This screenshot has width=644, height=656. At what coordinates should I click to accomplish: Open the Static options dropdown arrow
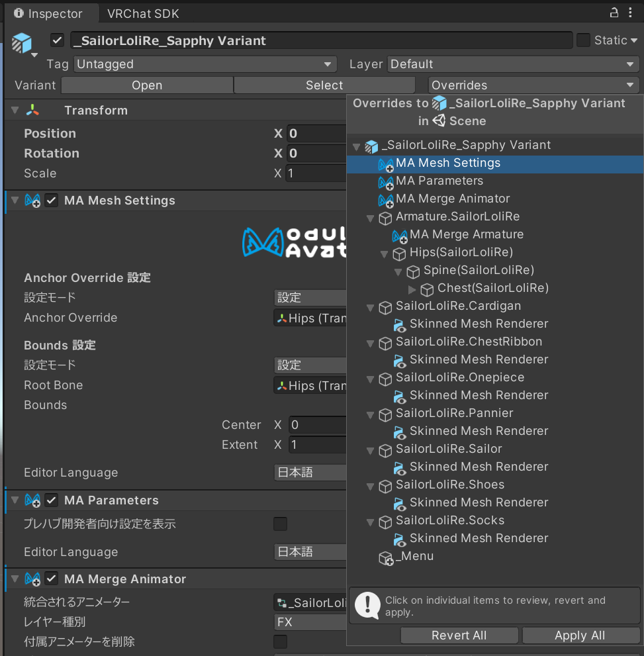[634, 40]
